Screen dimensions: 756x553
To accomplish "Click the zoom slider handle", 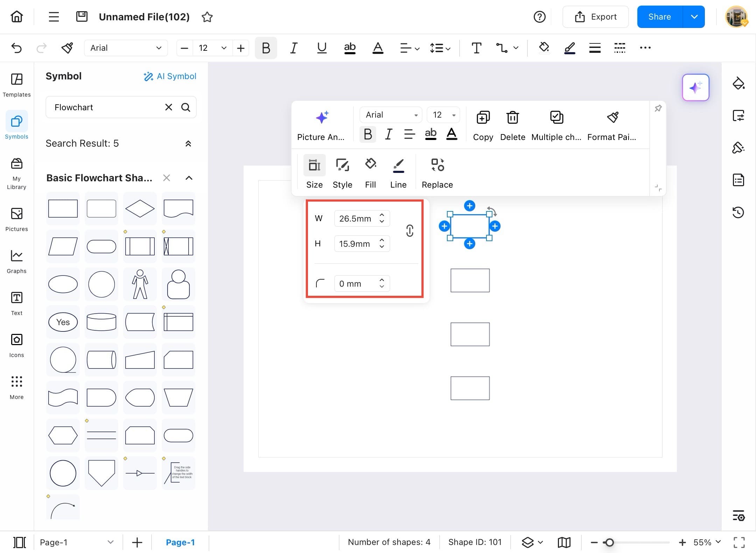I will point(609,542).
